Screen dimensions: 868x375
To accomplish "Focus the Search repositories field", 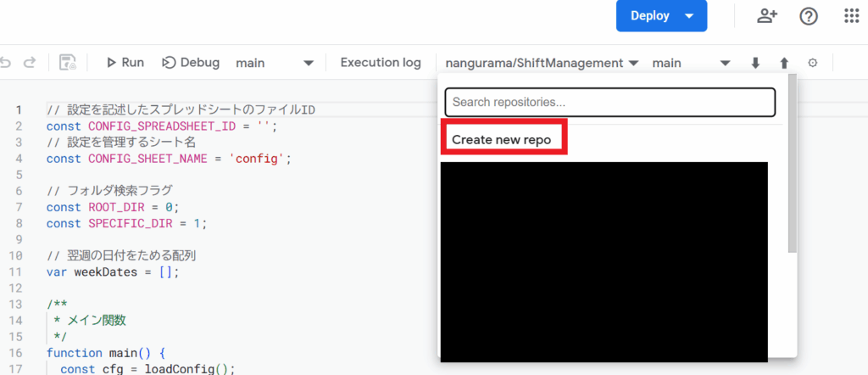I will (610, 103).
